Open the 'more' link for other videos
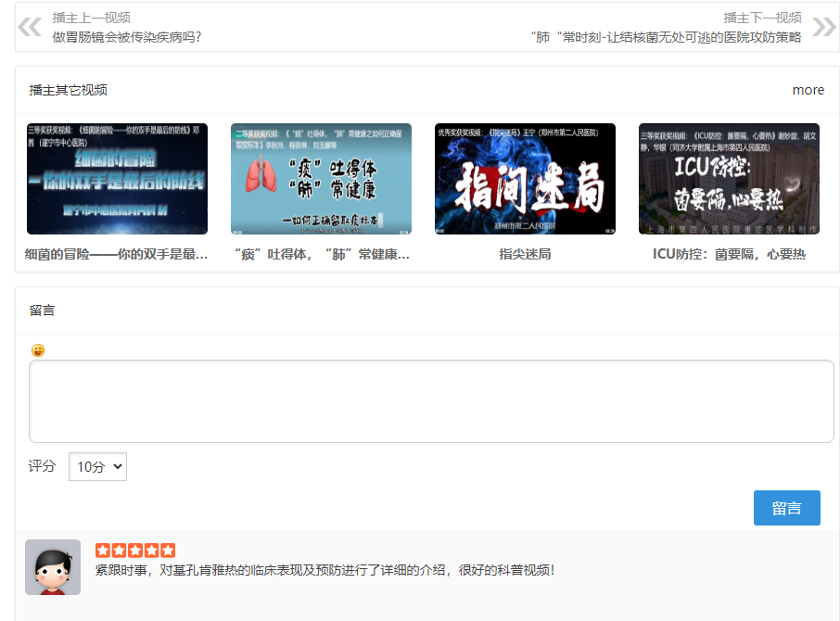The image size is (840, 621). coord(808,90)
